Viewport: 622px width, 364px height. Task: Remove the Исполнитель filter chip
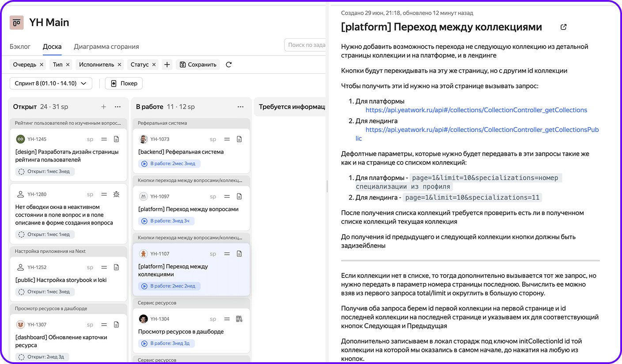tap(119, 64)
